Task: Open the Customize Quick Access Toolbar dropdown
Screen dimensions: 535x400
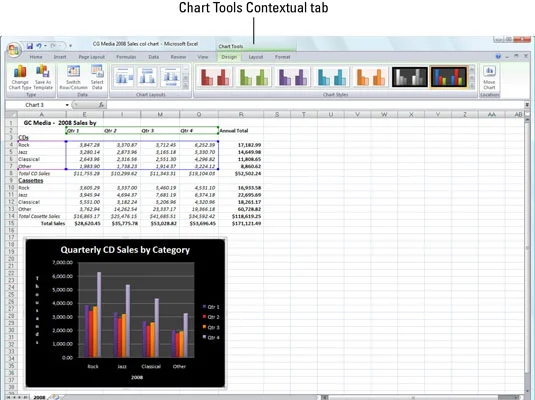Action: pyautogui.click(x=70, y=46)
